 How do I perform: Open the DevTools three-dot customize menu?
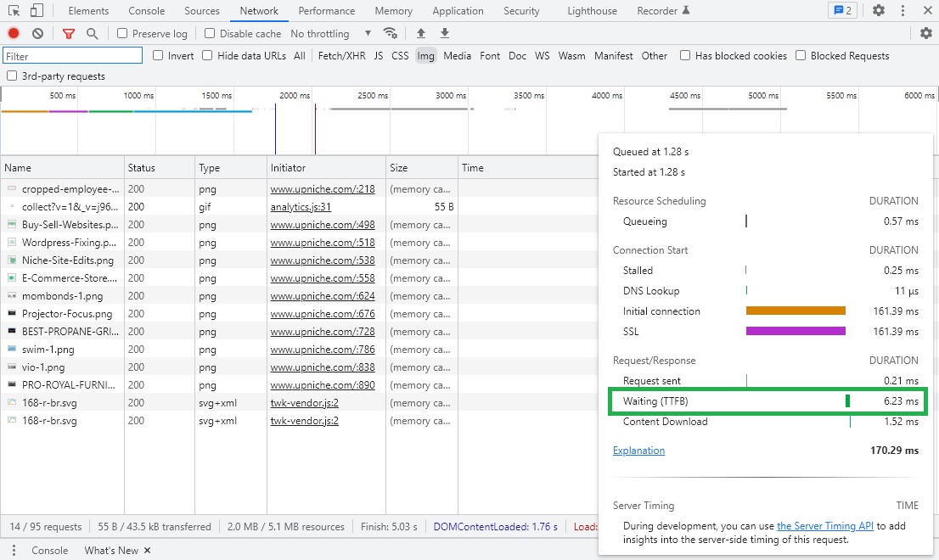(x=902, y=11)
